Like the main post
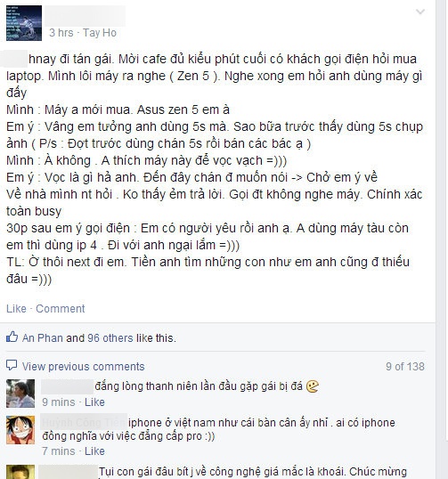The image size is (448, 479). (16, 309)
